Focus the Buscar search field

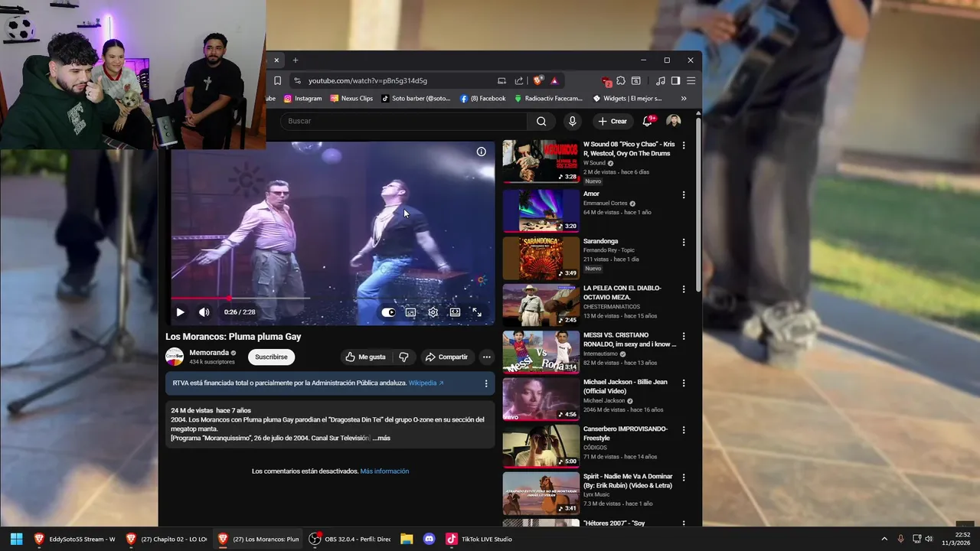[403, 121]
